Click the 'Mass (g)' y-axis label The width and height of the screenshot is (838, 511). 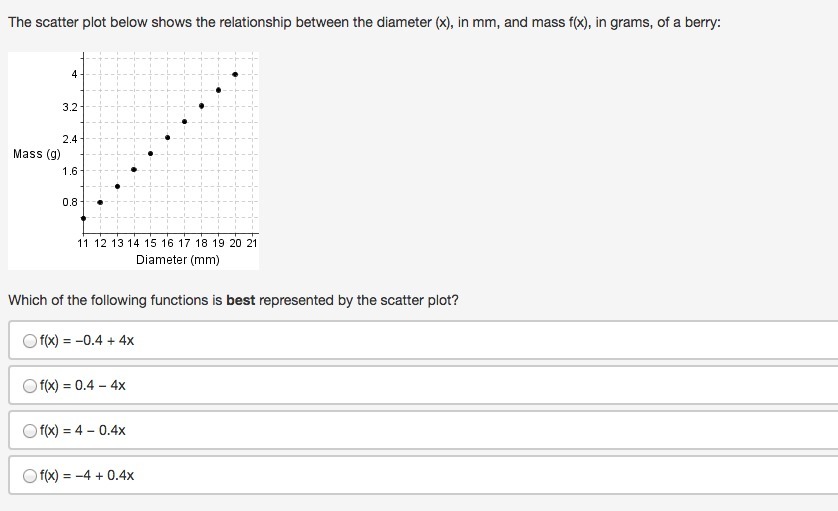[x=36, y=154]
